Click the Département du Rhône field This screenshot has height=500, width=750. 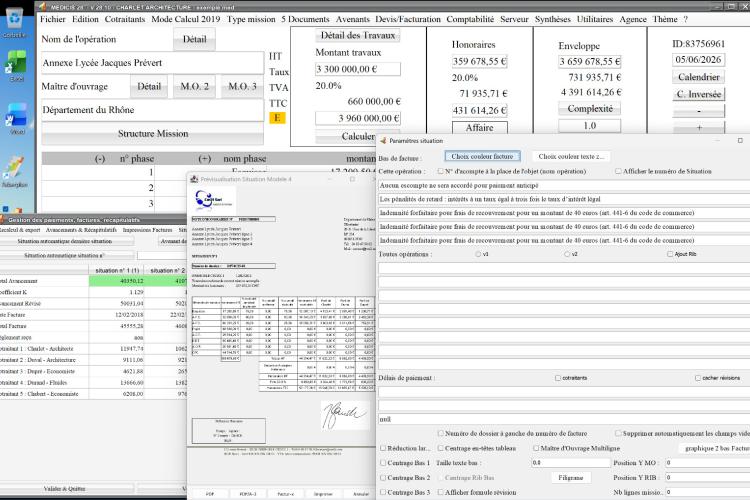(x=153, y=110)
